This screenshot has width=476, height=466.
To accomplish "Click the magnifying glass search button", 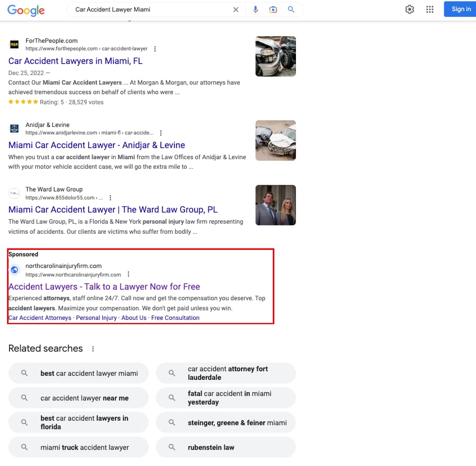I will (x=291, y=10).
